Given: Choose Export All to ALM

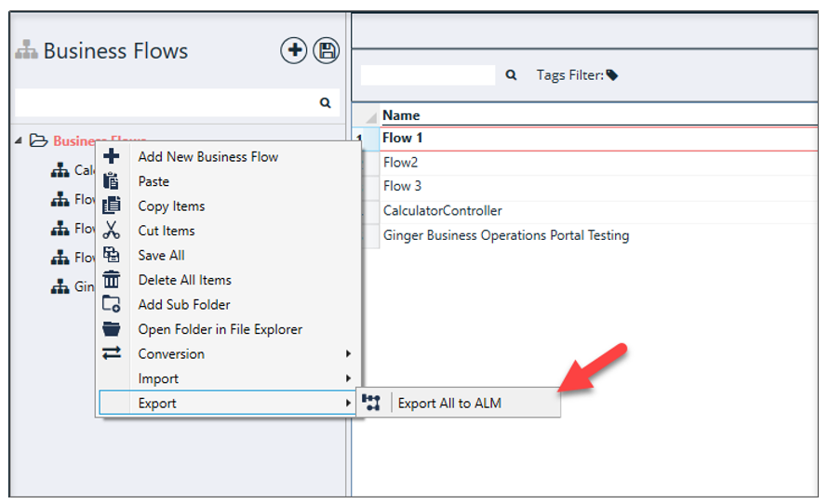Looking at the screenshot, I should [449, 404].
